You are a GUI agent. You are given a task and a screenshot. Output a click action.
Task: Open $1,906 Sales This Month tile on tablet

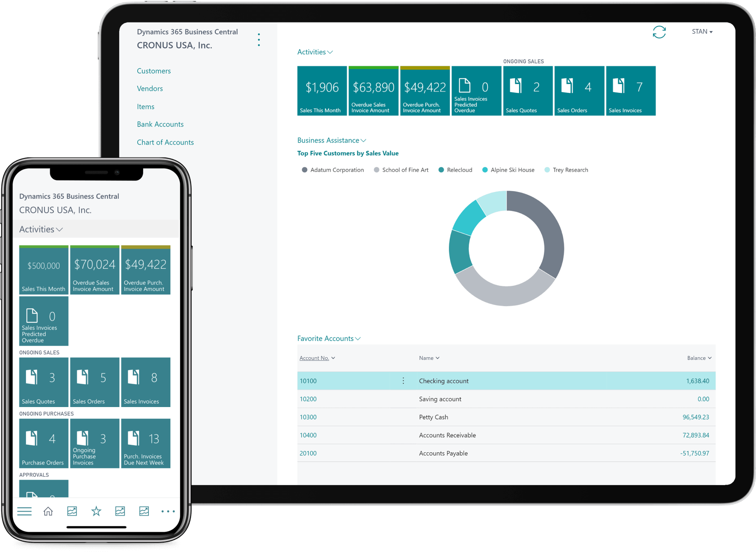click(322, 91)
